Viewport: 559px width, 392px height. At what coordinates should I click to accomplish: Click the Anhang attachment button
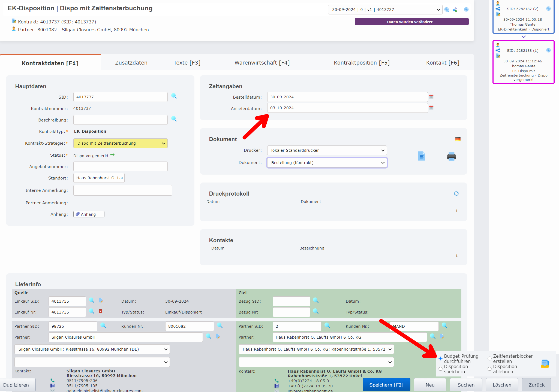click(89, 214)
